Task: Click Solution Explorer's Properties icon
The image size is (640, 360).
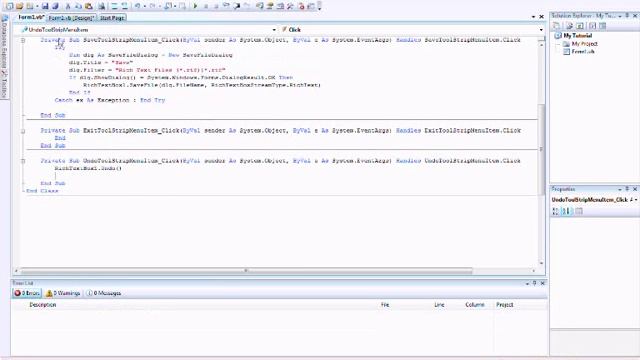Action: point(556,26)
